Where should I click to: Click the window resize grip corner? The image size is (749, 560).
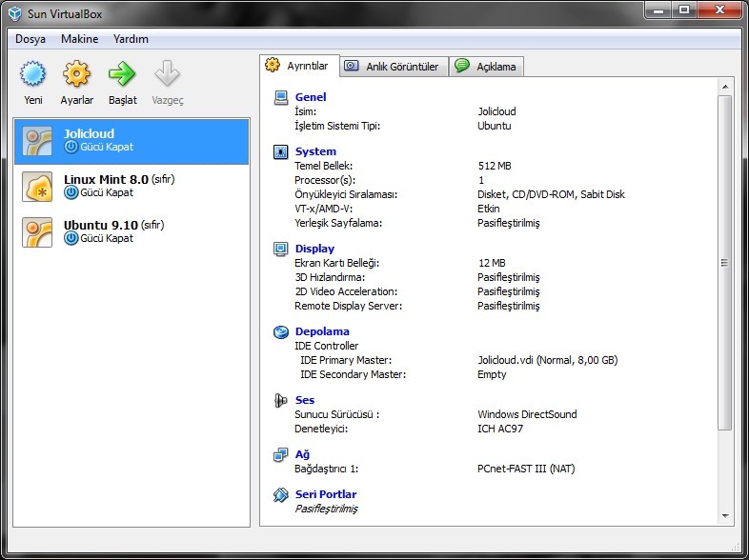(735, 547)
